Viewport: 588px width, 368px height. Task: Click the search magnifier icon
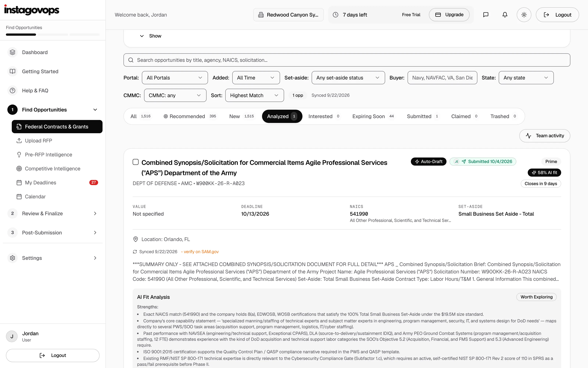[x=131, y=60]
